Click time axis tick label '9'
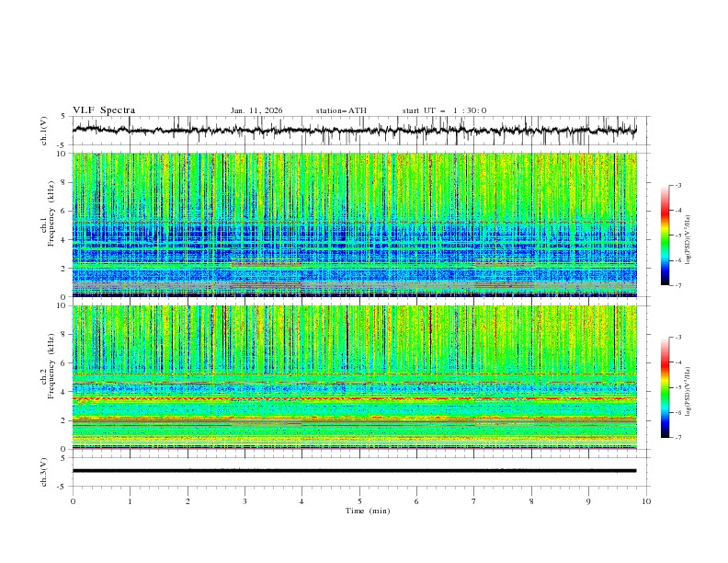The image size is (728, 563). point(588,501)
